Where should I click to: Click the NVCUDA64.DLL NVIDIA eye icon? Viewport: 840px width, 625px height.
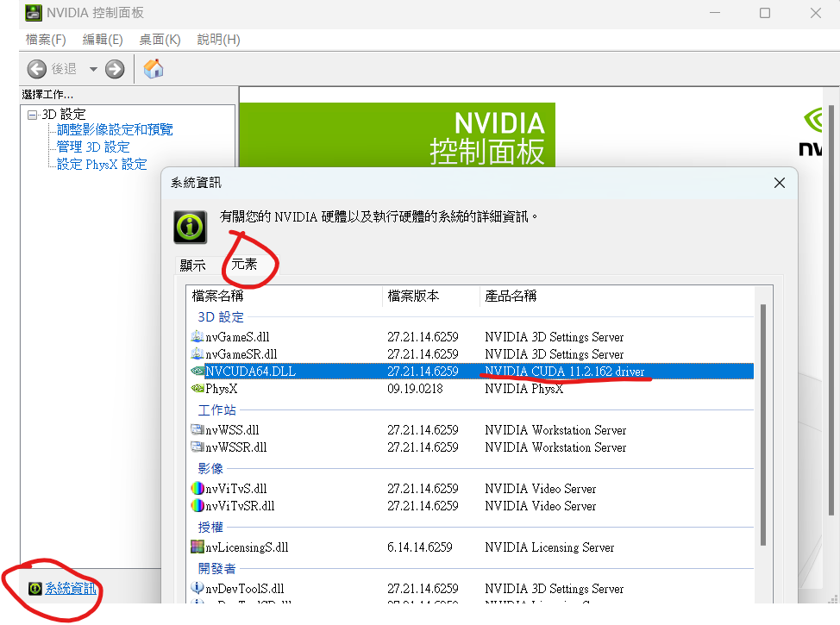tap(197, 372)
